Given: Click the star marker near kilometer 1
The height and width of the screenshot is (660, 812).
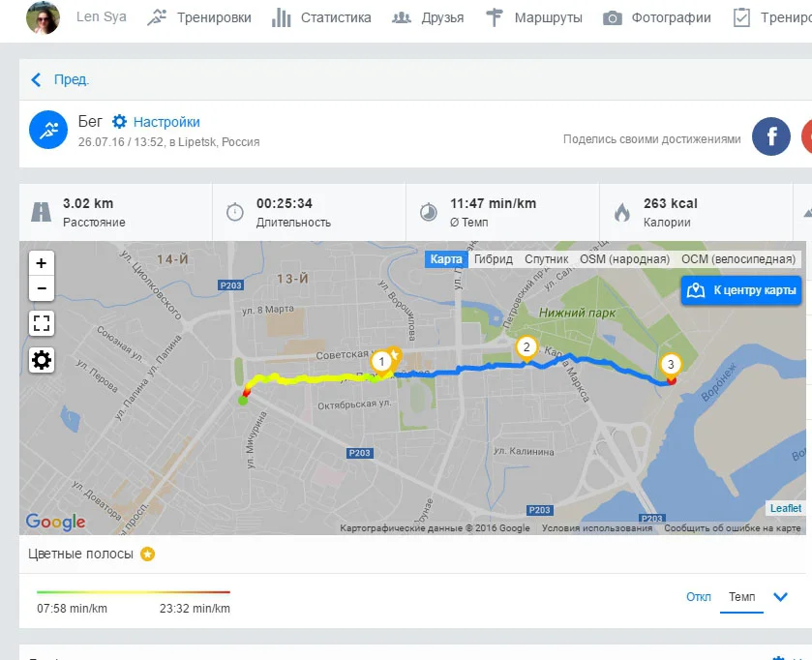Looking at the screenshot, I should (x=395, y=354).
